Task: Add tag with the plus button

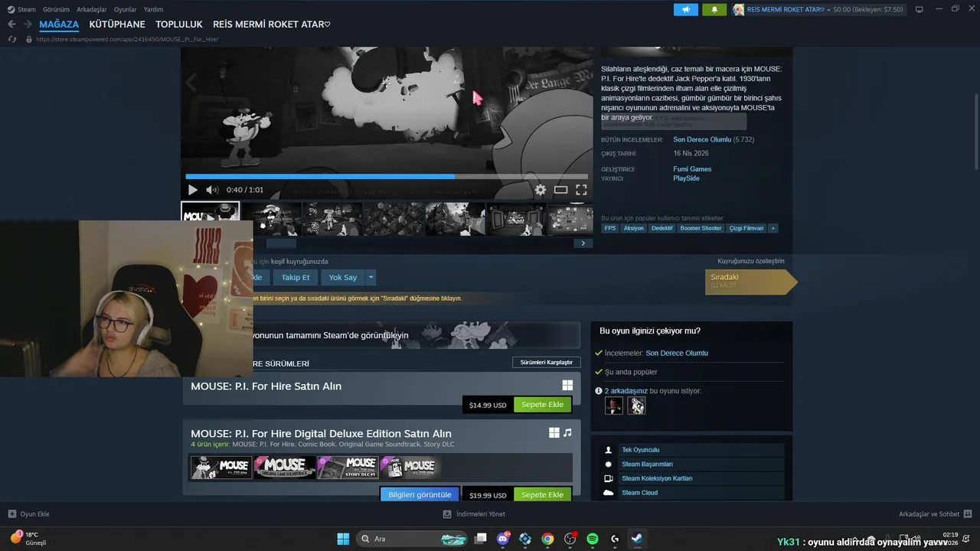Action: [773, 228]
